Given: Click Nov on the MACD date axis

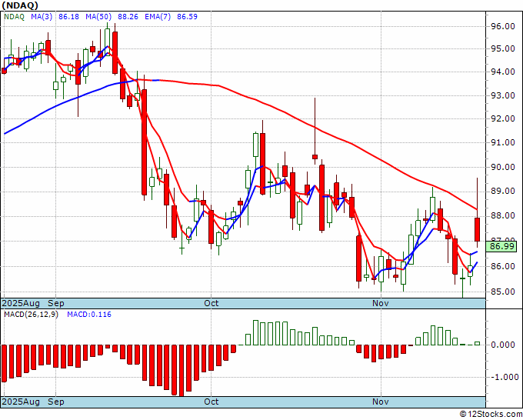Looking at the screenshot, I should coord(381,402).
